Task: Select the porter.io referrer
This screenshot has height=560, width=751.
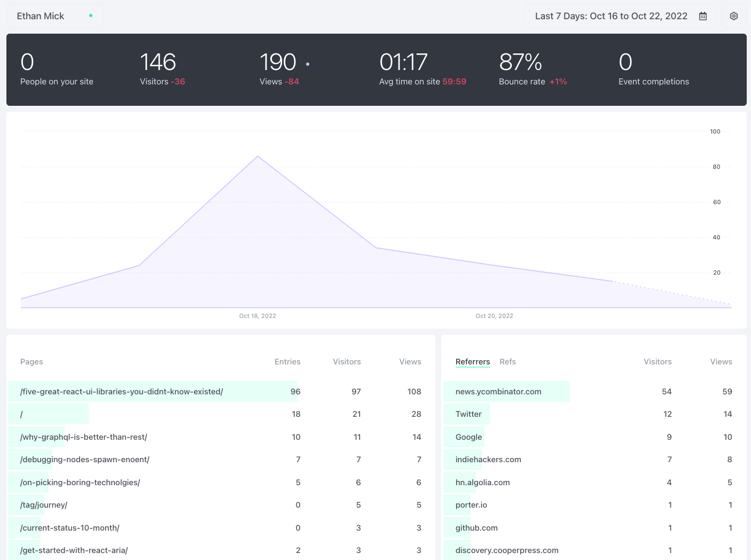Action: (x=594, y=505)
